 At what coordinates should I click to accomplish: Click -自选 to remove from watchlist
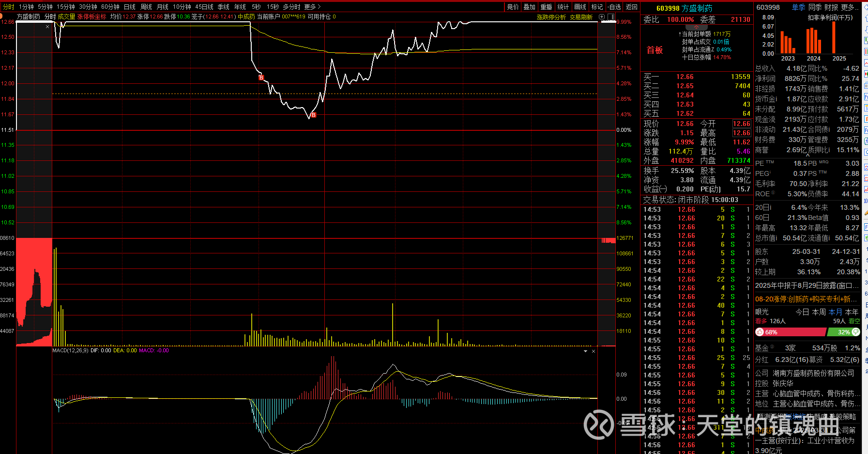[614, 7]
